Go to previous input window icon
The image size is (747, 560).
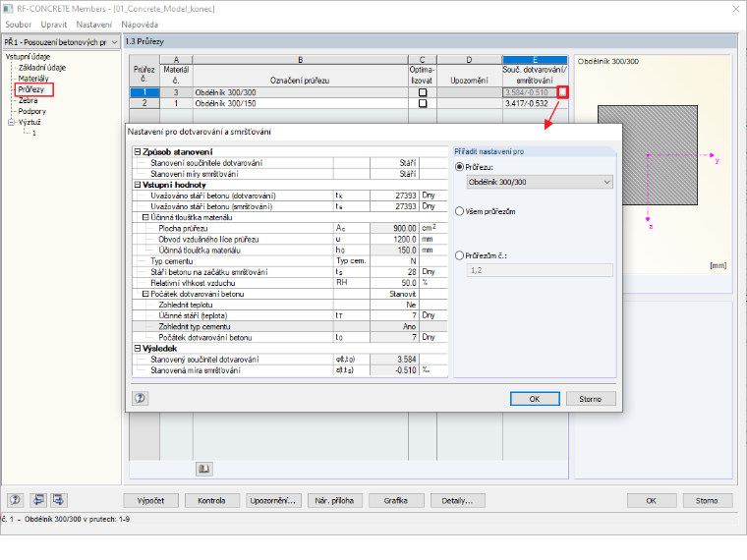38,500
